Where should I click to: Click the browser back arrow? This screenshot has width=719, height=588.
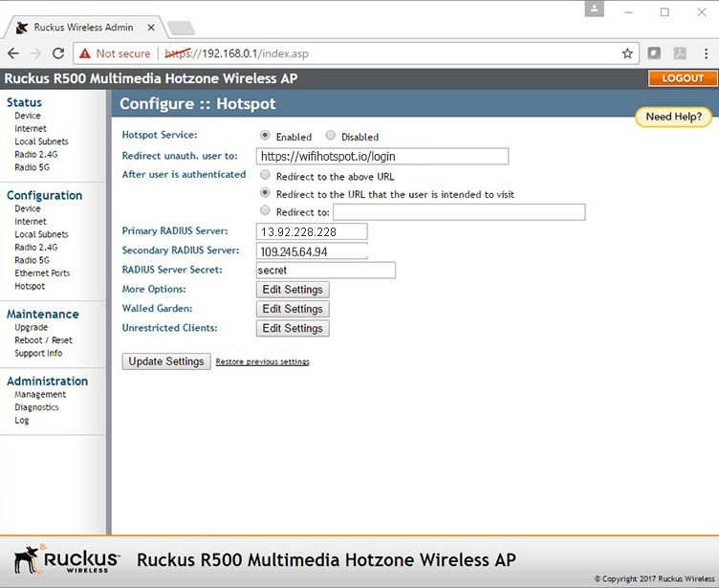point(13,54)
